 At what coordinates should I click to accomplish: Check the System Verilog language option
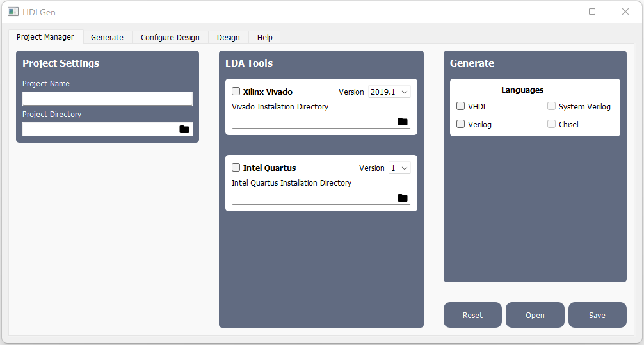click(551, 106)
